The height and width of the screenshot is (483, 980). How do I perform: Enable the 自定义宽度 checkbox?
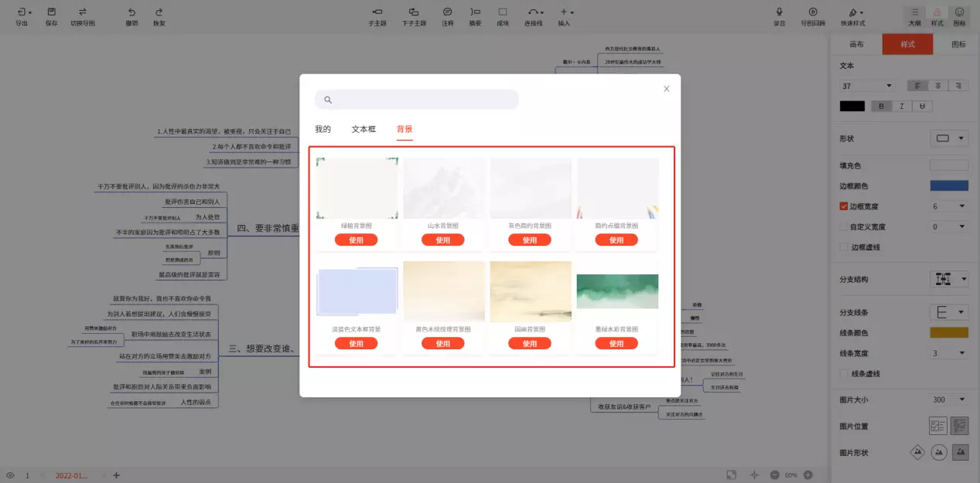[844, 227]
